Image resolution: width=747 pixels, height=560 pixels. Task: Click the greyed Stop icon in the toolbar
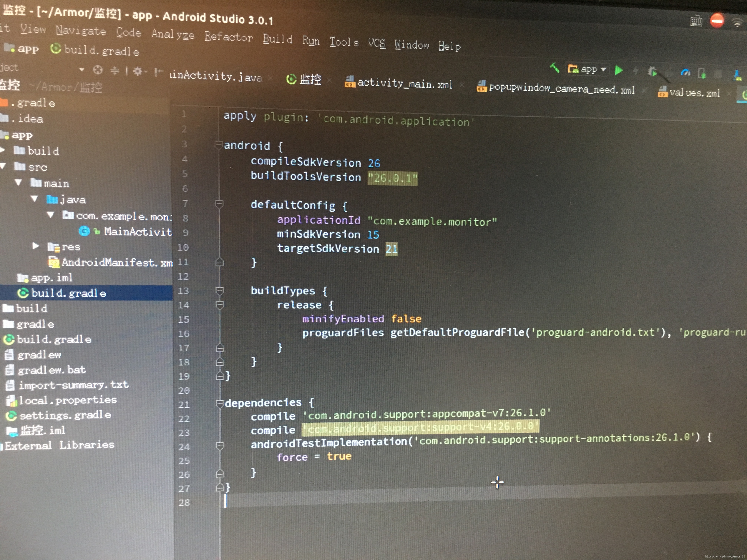pos(718,74)
